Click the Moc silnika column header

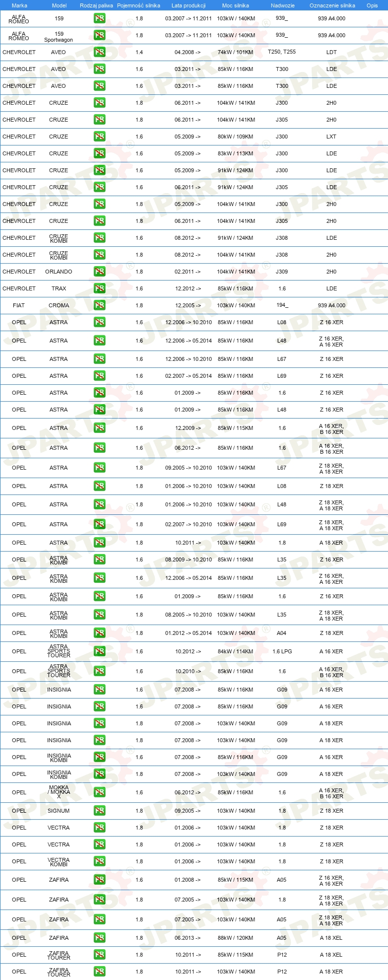click(x=236, y=5)
